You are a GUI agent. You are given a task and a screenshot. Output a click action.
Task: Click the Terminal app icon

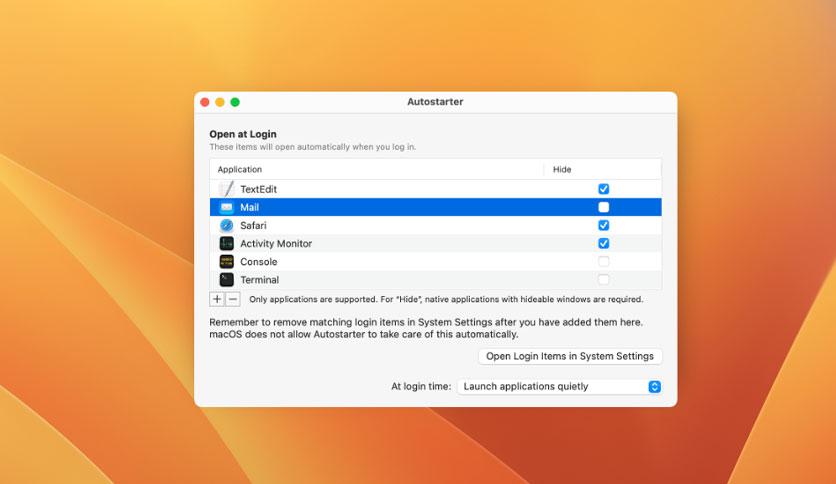pyautogui.click(x=227, y=280)
